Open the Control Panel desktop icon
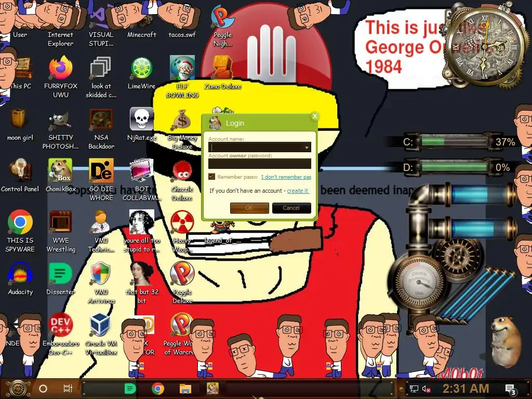 (20, 176)
